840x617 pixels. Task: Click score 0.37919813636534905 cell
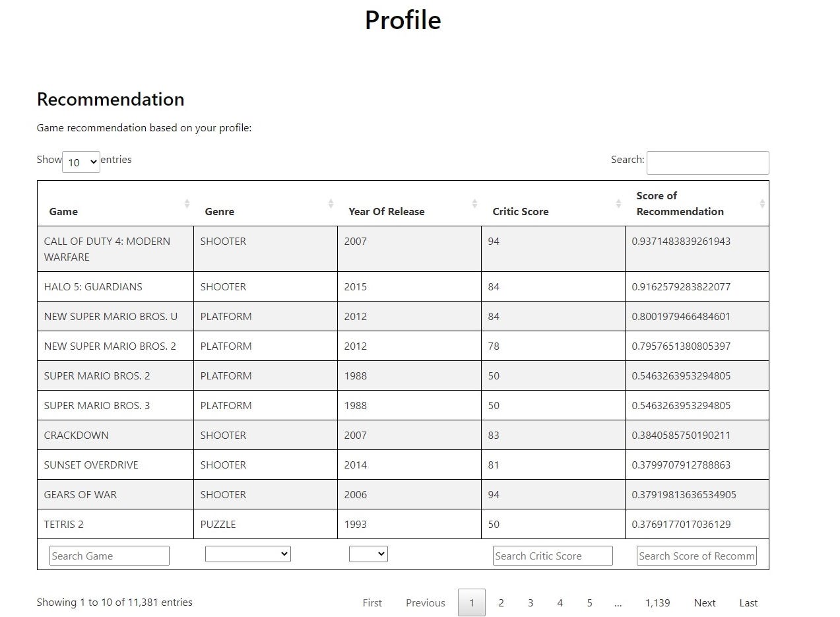697,494
